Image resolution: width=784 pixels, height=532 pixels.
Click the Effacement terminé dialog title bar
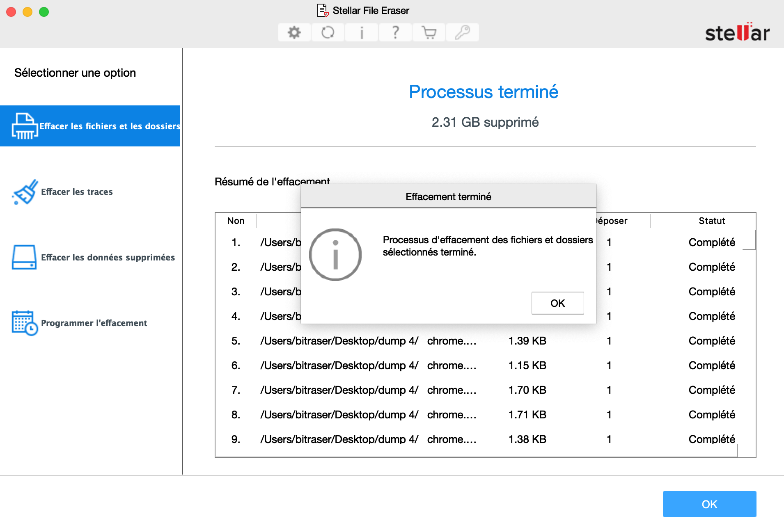point(448,196)
